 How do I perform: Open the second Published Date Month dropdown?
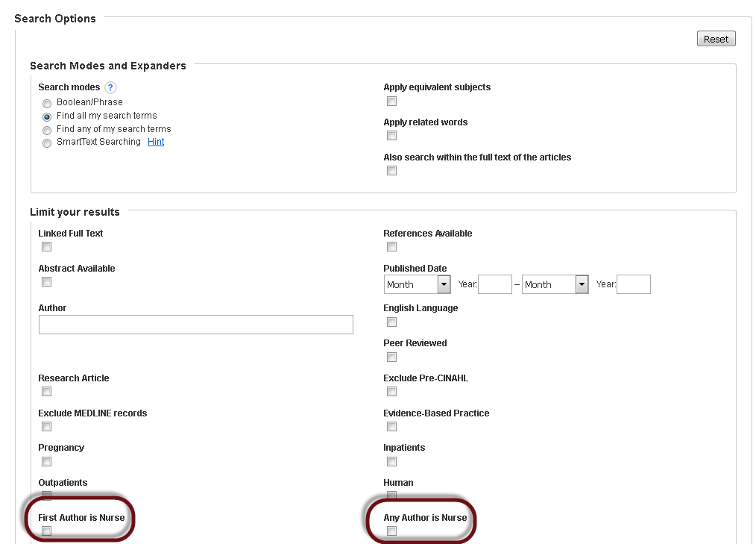[555, 284]
